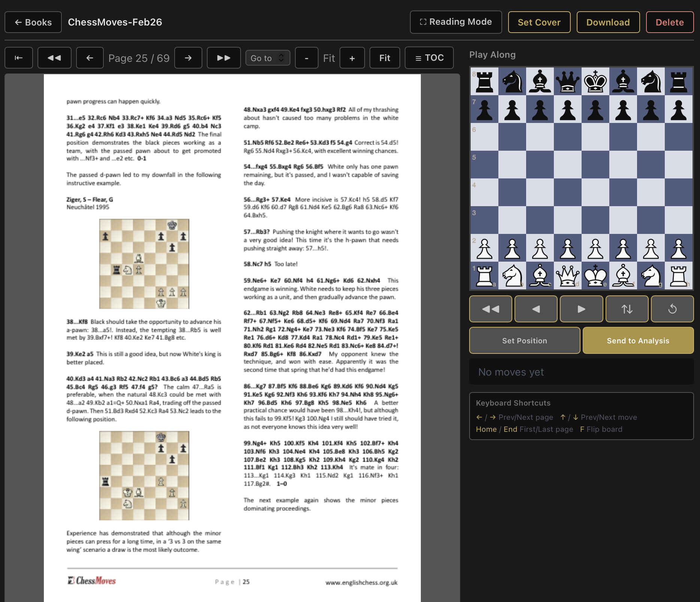Open the Go to page dropdown

[x=268, y=58]
